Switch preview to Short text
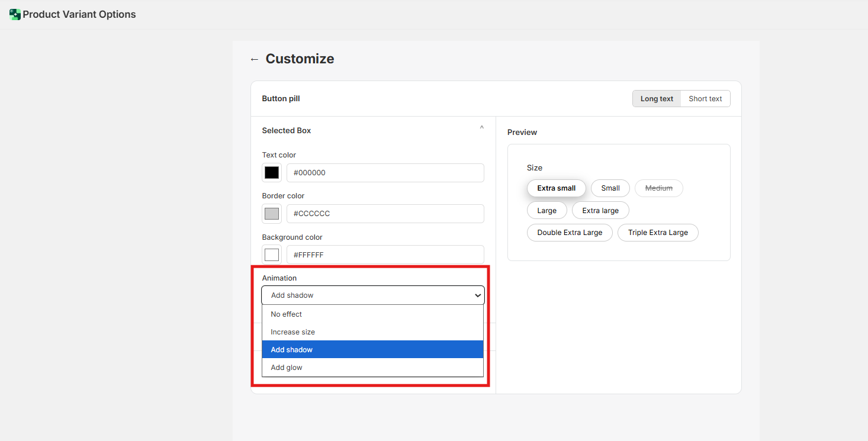This screenshot has height=441, width=868. (x=705, y=99)
